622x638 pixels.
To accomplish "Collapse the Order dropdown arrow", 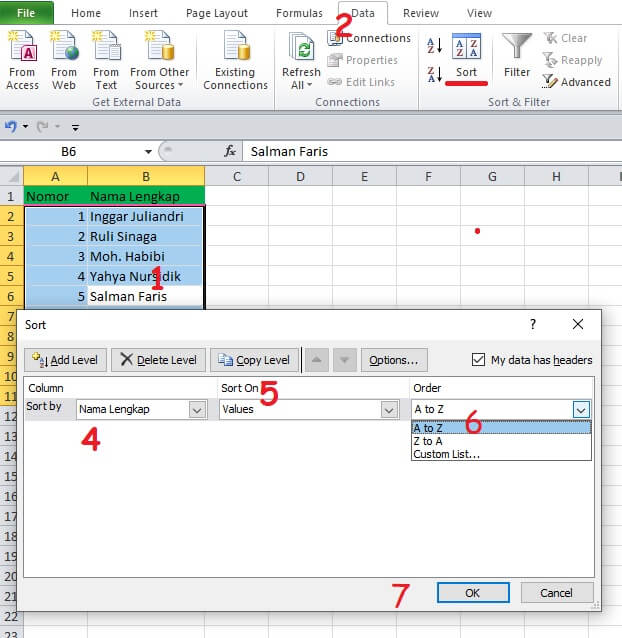I will pyautogui.click(x=581, y=410).
